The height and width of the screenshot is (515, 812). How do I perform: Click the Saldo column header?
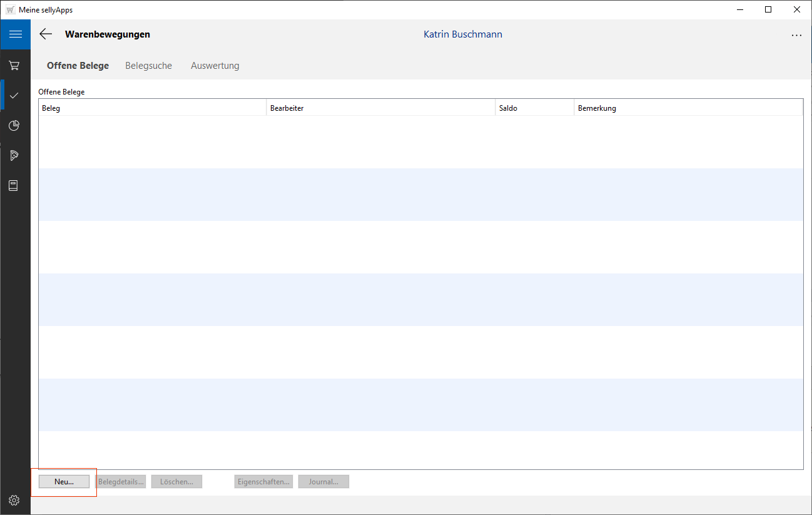pos(534,108)
